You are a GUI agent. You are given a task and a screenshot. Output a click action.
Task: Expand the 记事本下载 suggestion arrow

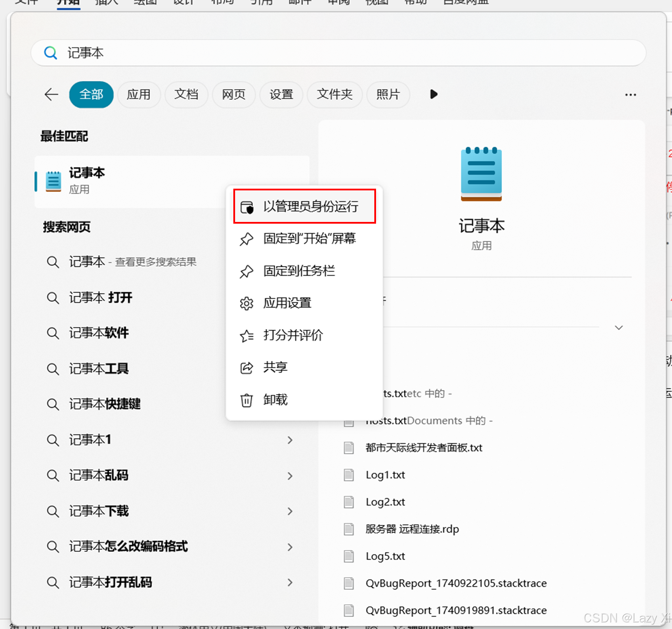click(290, 511)
